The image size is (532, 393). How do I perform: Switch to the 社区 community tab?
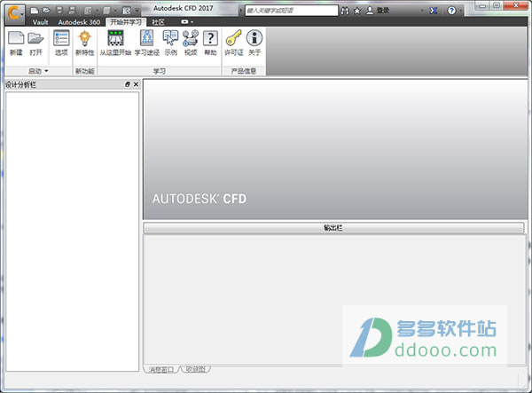coord(158,22)
